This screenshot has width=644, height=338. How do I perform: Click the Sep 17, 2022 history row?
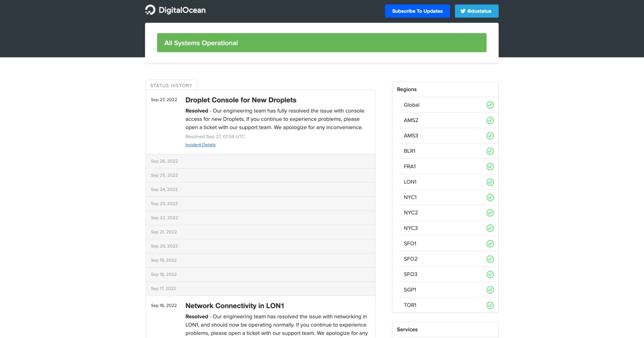[x=261, y=288]
